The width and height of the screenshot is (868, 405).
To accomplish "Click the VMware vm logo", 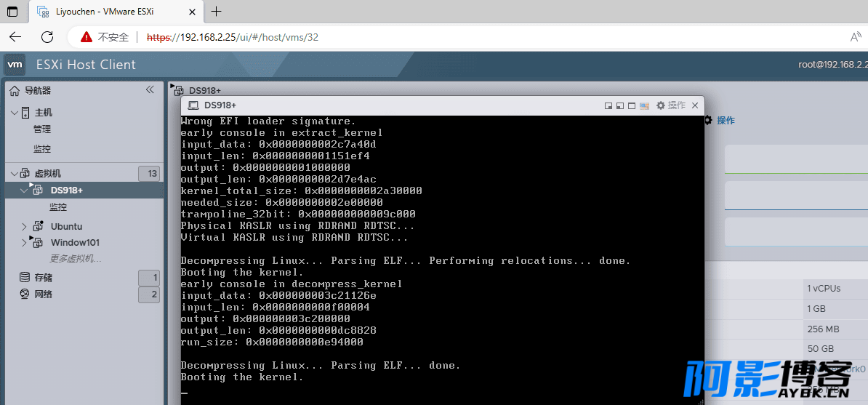I will click(x=15, y=65).
